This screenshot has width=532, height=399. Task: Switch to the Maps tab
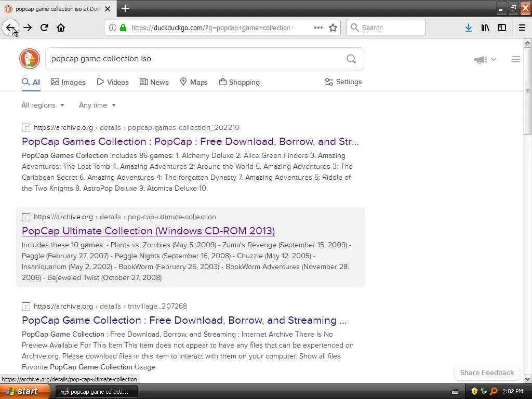coord(194,82)
